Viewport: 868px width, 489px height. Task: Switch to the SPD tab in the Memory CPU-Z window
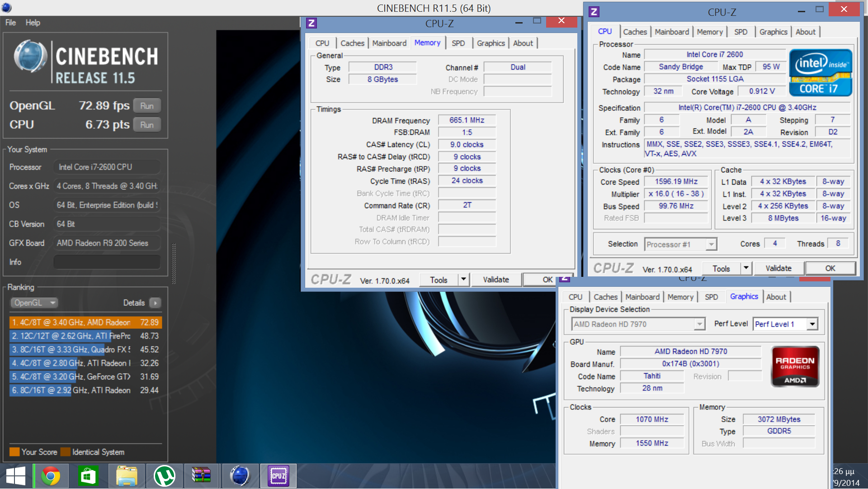point(458,43)
